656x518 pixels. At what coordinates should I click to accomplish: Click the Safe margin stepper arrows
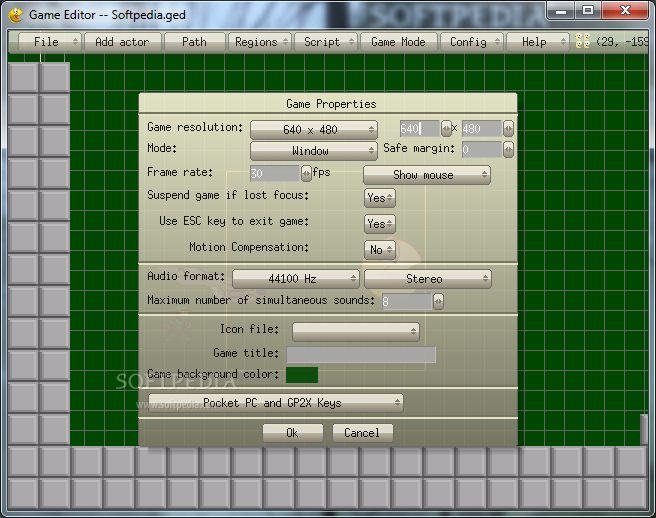coord(508,149)
